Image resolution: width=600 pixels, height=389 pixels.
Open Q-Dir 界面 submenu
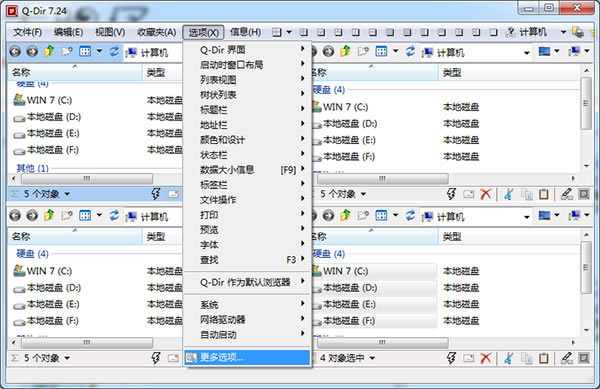tap(247, 50)
